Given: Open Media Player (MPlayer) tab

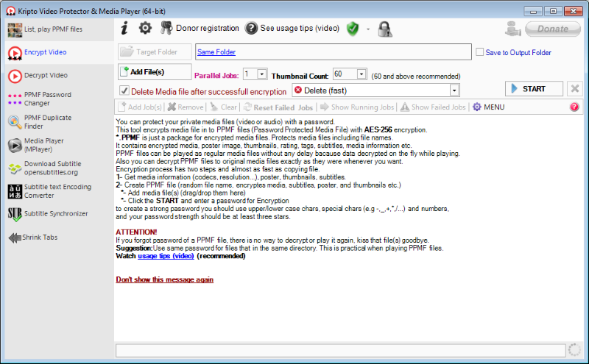Looking at the screenshot, I should pyautogui.click(x=59, y=145).
